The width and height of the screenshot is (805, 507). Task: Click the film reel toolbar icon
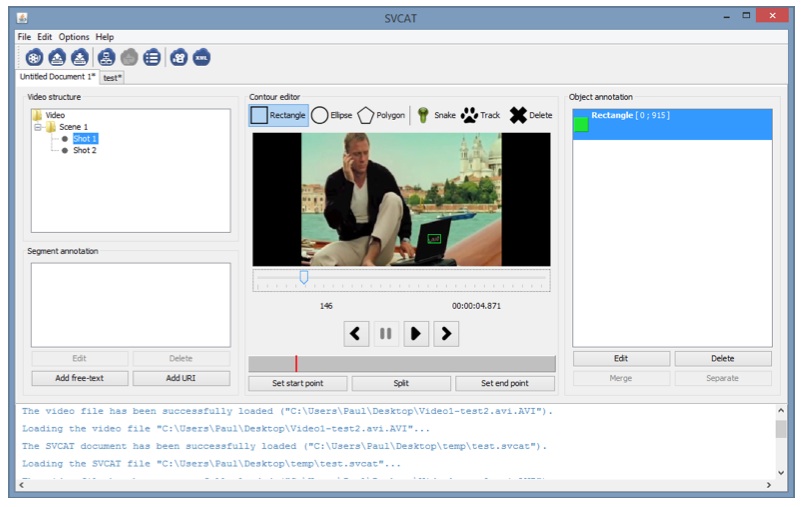pos(34,57)
